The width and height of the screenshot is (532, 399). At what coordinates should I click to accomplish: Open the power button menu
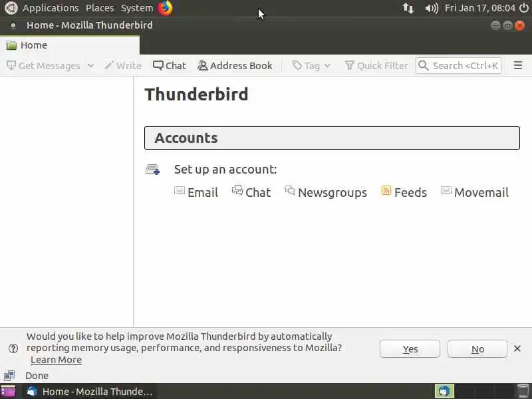point(524,8)
